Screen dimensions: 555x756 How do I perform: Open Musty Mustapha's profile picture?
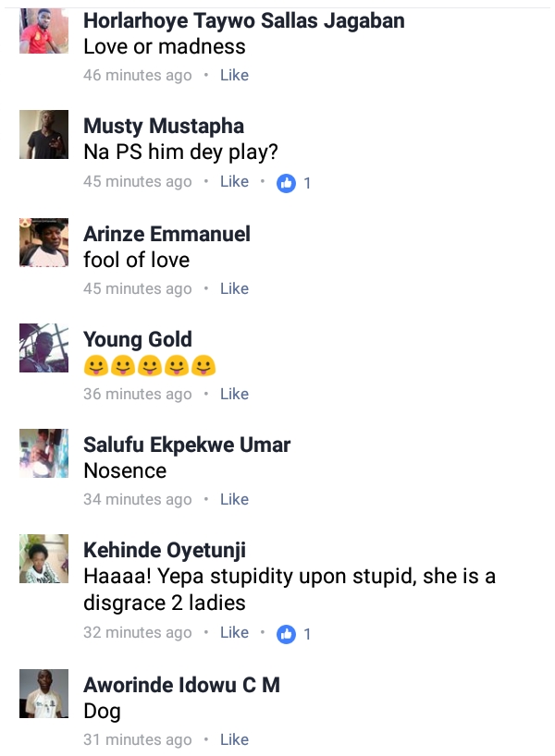(44, 135)
